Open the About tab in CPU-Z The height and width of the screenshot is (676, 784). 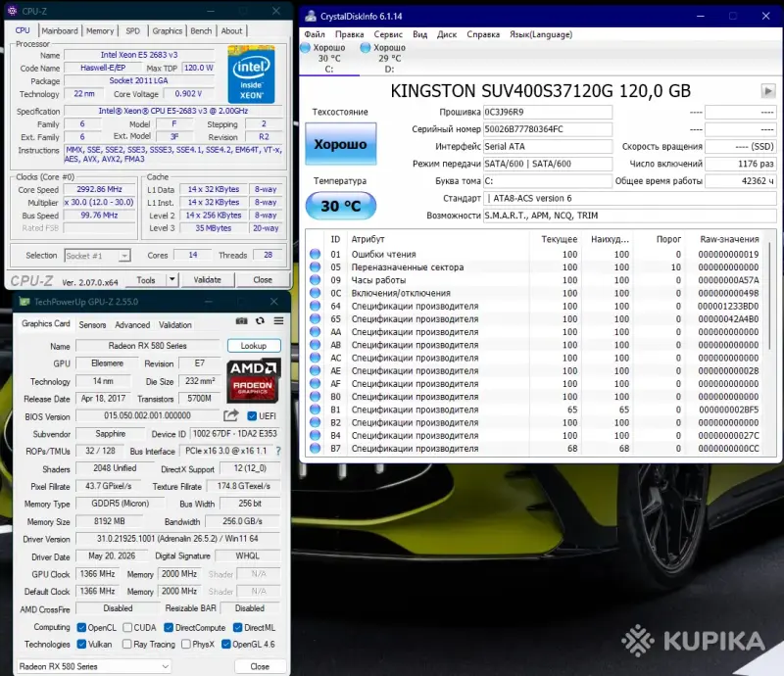(231, 31)
